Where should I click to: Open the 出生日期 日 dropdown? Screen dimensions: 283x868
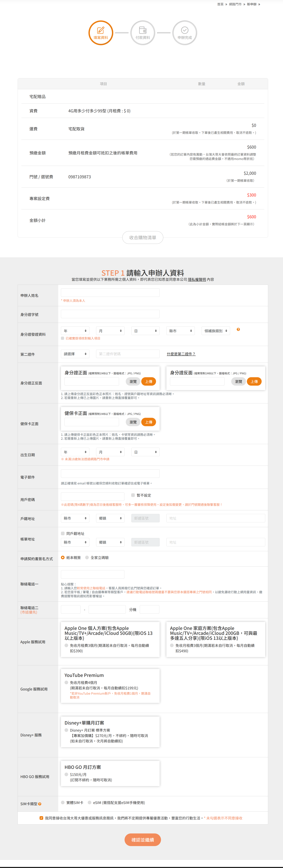pos(145,452)
